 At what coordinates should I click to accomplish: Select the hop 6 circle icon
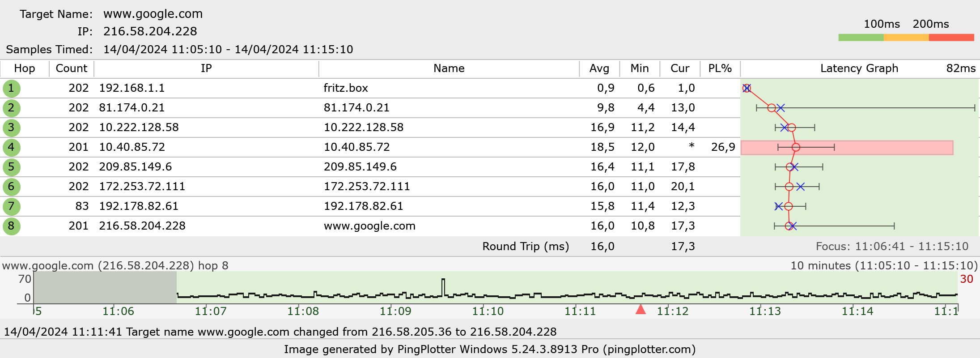[x=11, y=187]
